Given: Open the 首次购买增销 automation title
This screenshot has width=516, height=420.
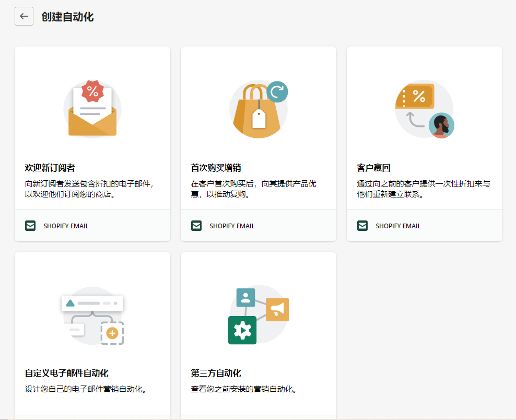Looking at the screenshot, I should 216,168.
